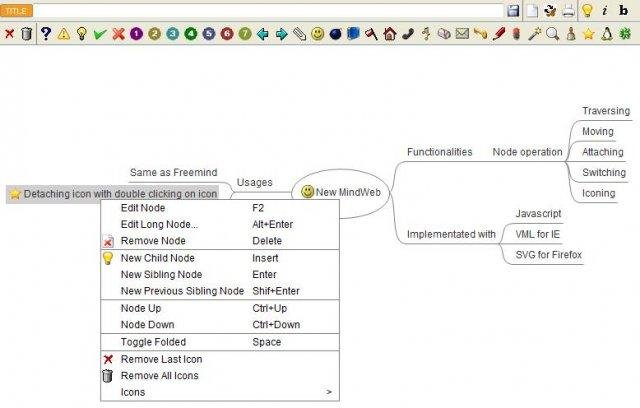Add the Linux penguin icon

(607, 33)
